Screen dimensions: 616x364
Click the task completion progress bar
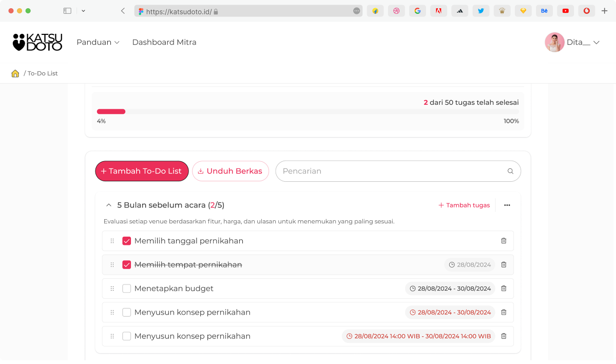click(x=307, y=111)
